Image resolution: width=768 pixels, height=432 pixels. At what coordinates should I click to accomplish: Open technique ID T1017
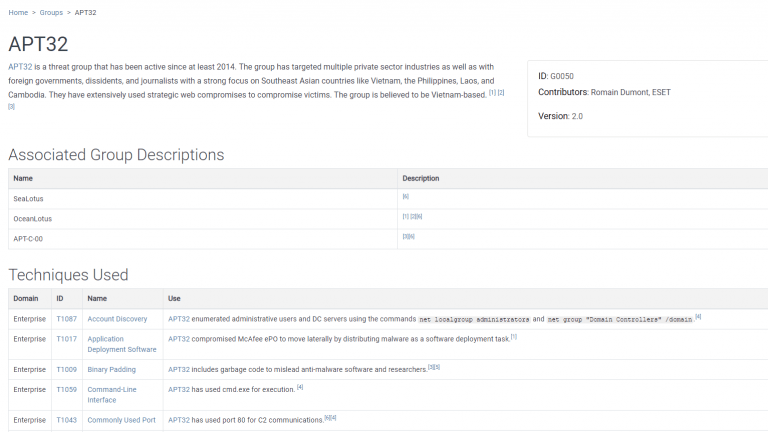coord(66,339)
